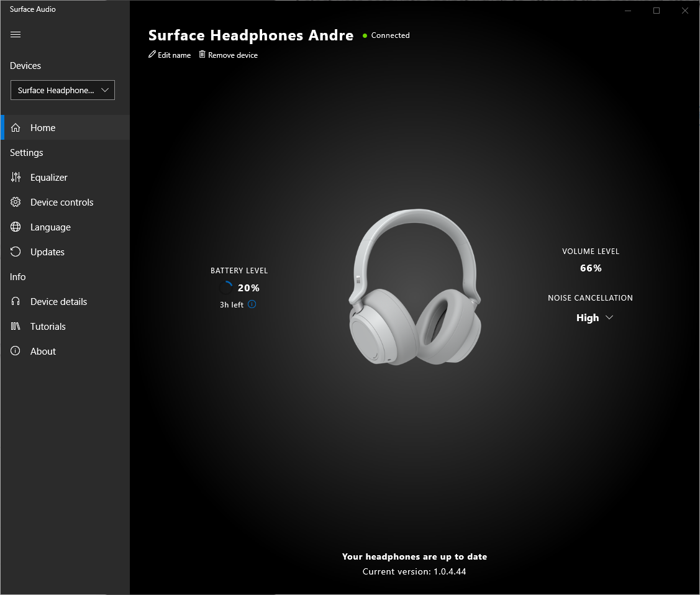700x595 pixels.
Task: Click the Device controls gear icon
Action: [16, 202]
